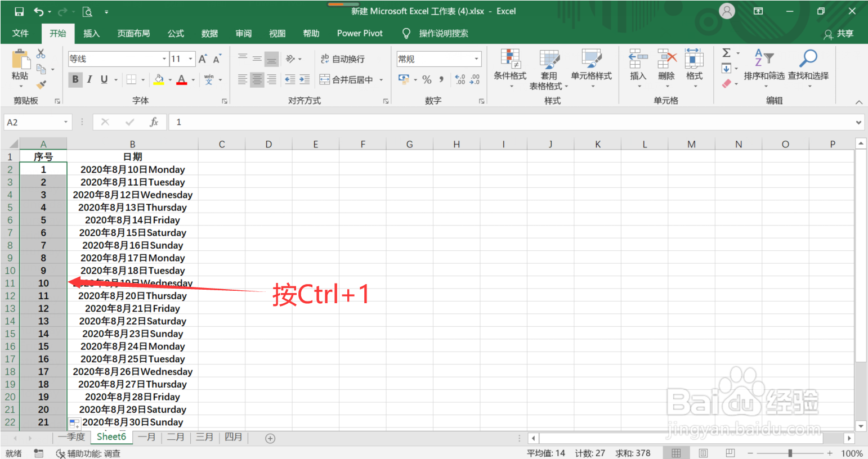
Task: Open Format cells menu in 单元格 group
Action: pos(695,69)
